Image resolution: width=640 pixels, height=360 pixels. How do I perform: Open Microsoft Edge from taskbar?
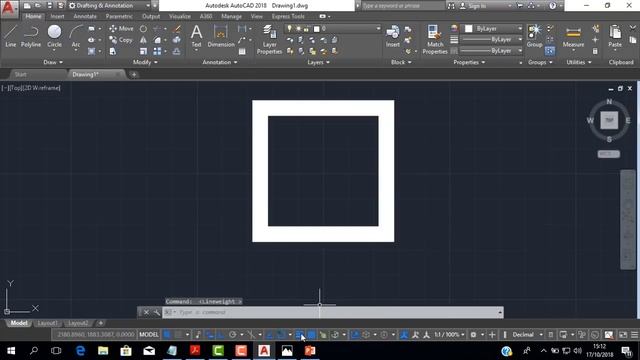80,351
